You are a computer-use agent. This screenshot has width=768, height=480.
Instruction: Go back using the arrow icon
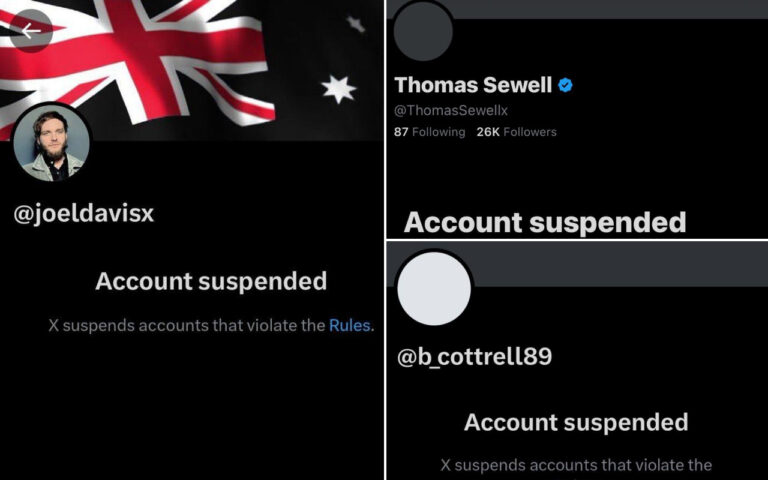pos(31,31)
